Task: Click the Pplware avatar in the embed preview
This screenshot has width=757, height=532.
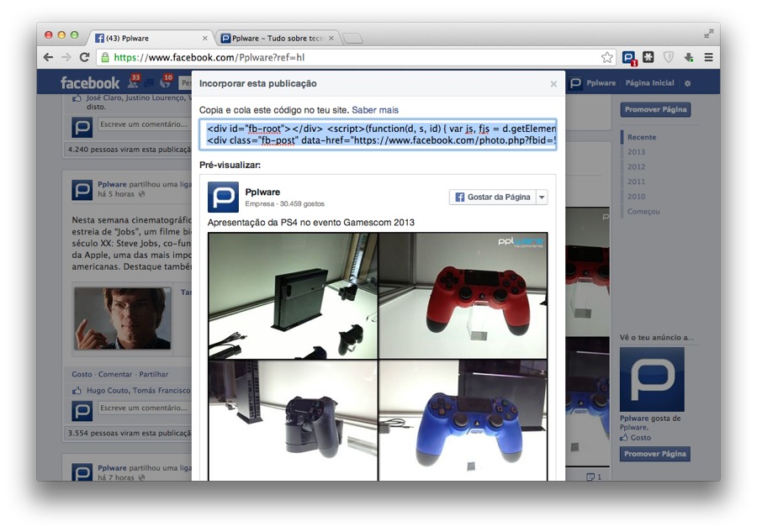Action: point(223,197)
